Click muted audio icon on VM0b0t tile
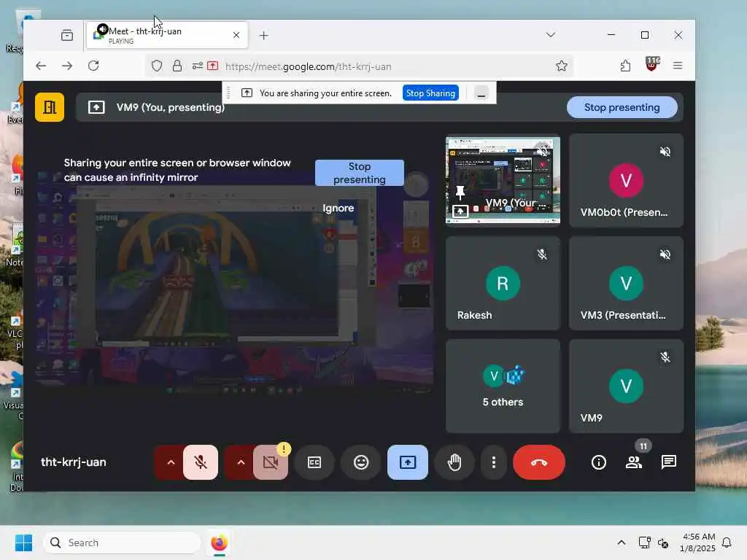The height and width of the screenshot is (560, 747). (x=665, y=152)
